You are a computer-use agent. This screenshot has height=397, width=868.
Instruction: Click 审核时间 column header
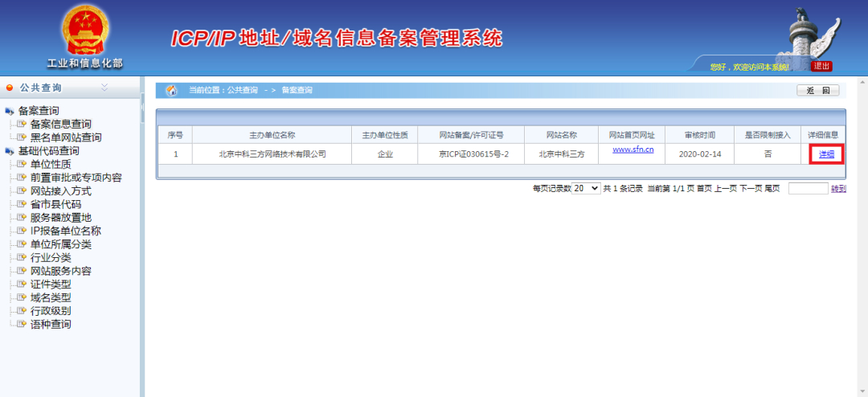tap(700, 135)
